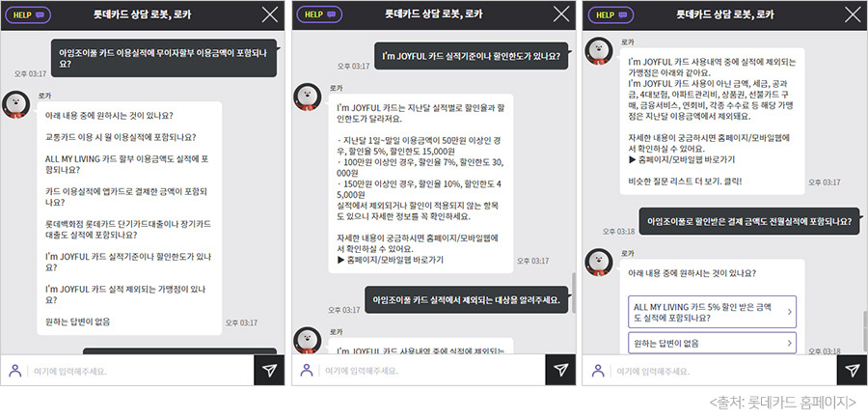Click input field in the 실적기준 question chat
The image size is (868, 420).
pos(433,371)
